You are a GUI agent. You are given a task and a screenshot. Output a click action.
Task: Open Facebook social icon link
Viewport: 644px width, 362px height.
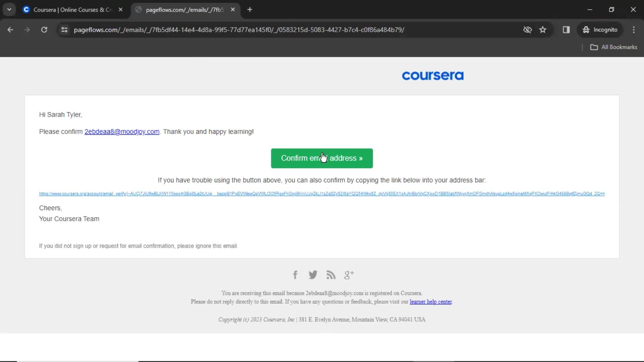(295, 275)
